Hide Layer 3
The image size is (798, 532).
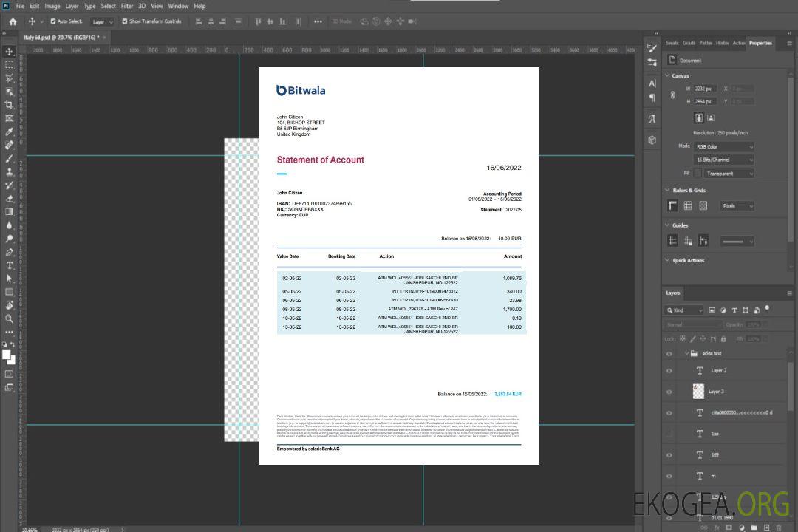click(669, 392)
